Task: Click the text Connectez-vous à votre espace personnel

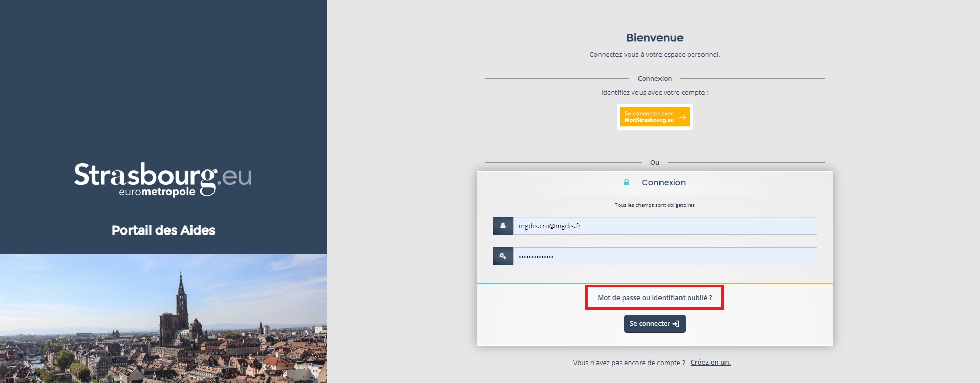Action: (654, 54)
